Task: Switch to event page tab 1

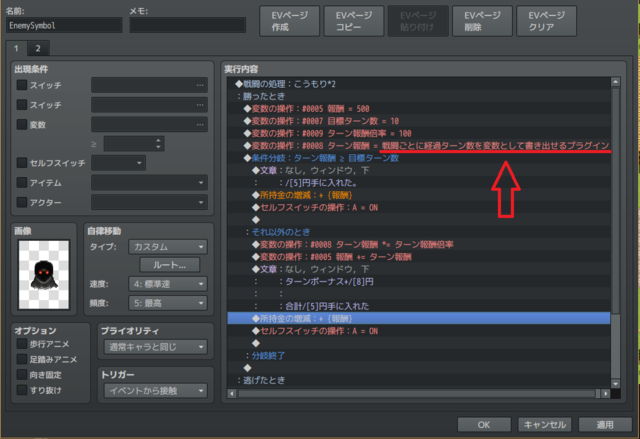Action: tap(16, 48)
